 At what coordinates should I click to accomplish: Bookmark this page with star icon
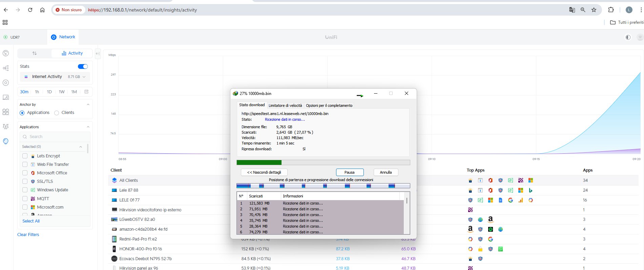594,10
